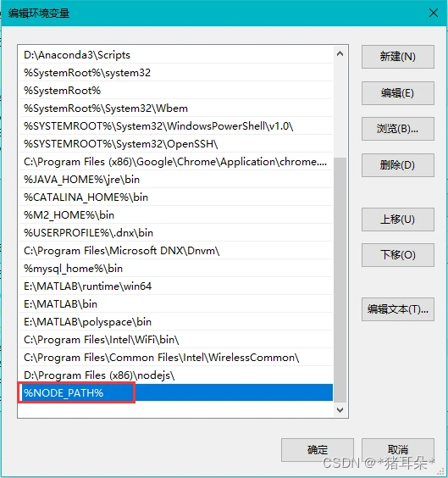Delete the entry with the 删除(D) button
The width and height of the screenshot is (448, 478).
(x=398, y=165)
